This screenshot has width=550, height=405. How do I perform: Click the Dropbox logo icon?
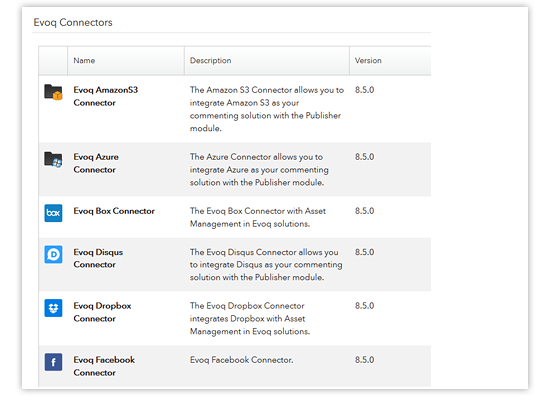53,308
